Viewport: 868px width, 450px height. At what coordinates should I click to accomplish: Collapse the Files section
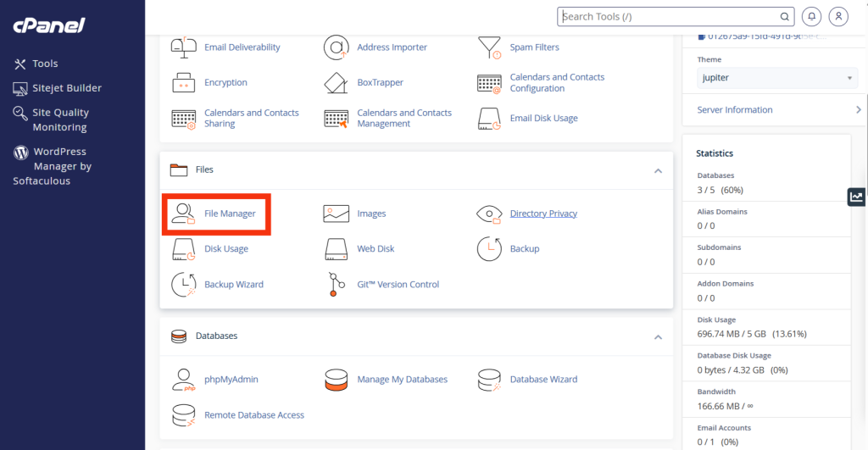point(658,170)
